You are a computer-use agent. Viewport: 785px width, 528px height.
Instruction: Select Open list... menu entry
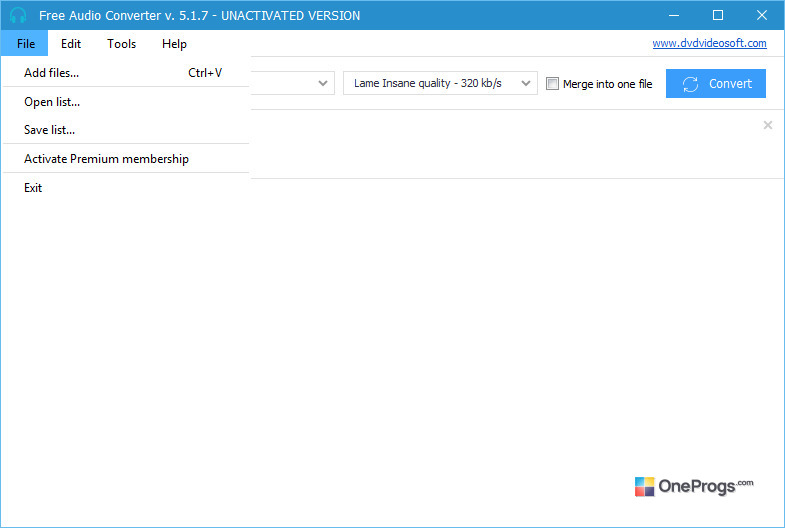[126, 102]
